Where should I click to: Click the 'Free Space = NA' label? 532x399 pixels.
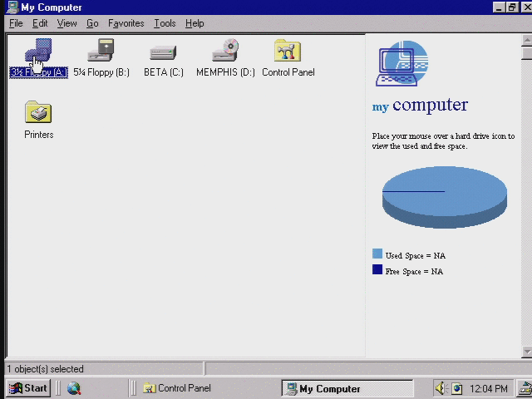pos(414,272)
